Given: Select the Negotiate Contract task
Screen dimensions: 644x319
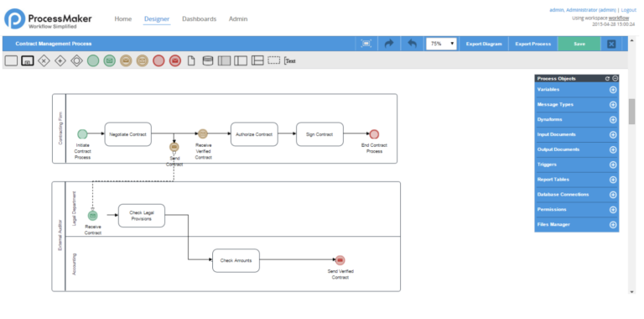Looking at the screenshot, I should tap(127, 134).
